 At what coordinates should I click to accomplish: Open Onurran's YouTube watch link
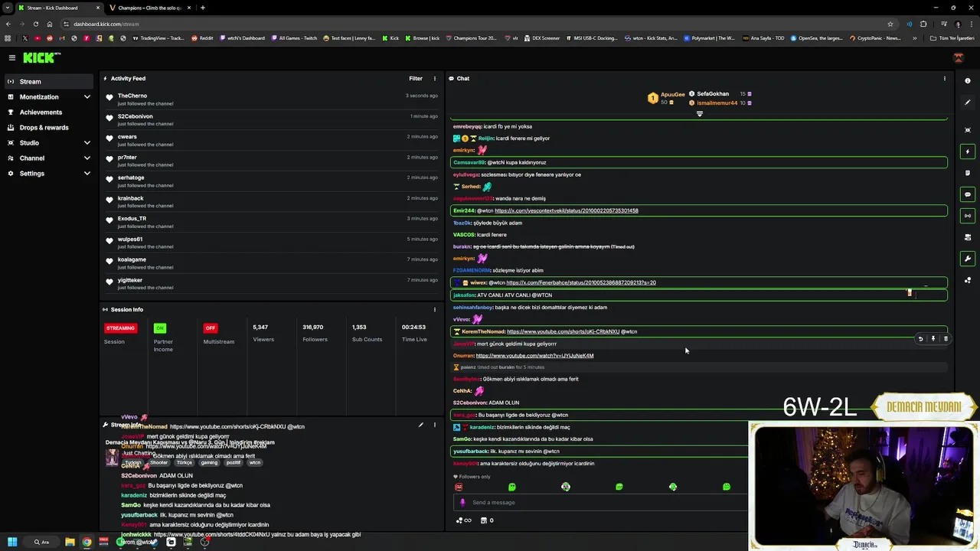click(534, 356)
